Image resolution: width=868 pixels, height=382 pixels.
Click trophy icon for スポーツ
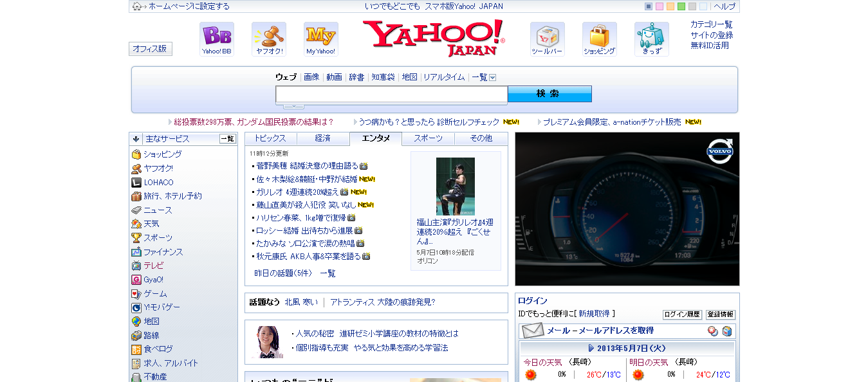click(136, 238)
